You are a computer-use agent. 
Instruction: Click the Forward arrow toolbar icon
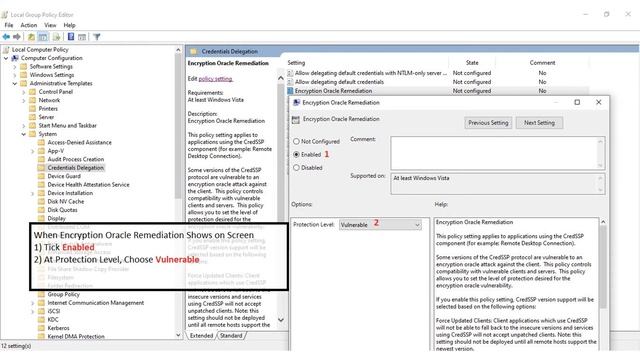pos(17,37)
